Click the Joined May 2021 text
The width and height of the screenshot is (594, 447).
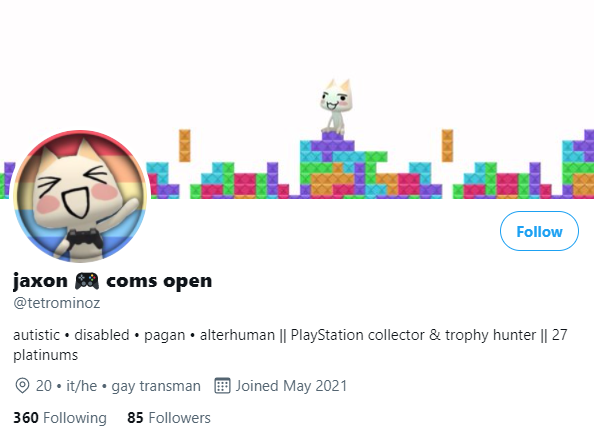pyautogui.click(x=291, y=386)
